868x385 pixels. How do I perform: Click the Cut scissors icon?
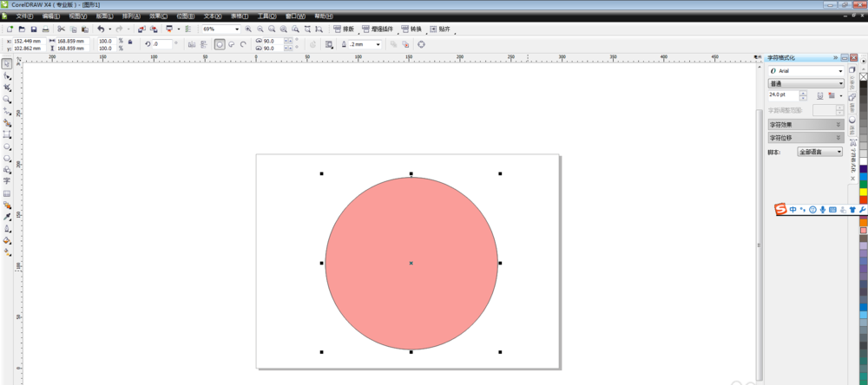pos(62,29)
